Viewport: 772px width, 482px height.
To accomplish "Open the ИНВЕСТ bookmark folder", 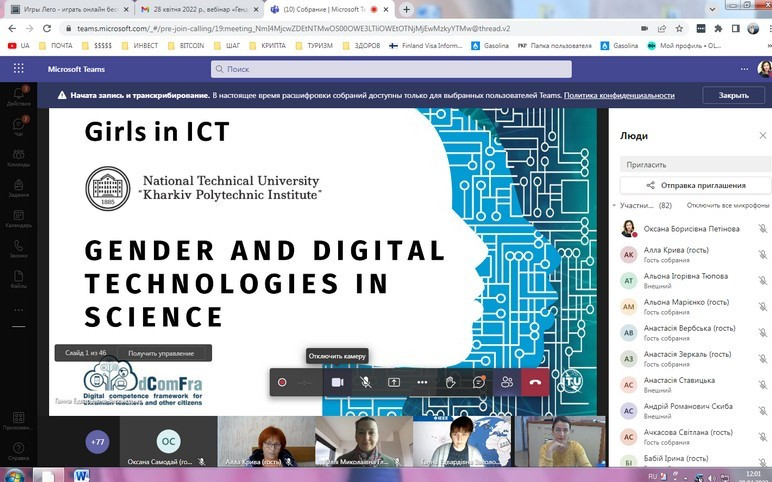I will pyautogui.click(x=140, y=45).
